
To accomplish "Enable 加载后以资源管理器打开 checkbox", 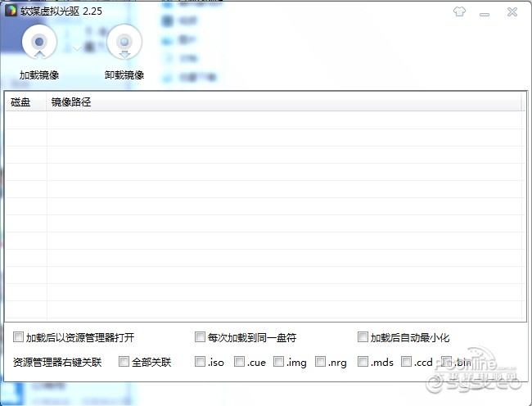I will [18, 337].
